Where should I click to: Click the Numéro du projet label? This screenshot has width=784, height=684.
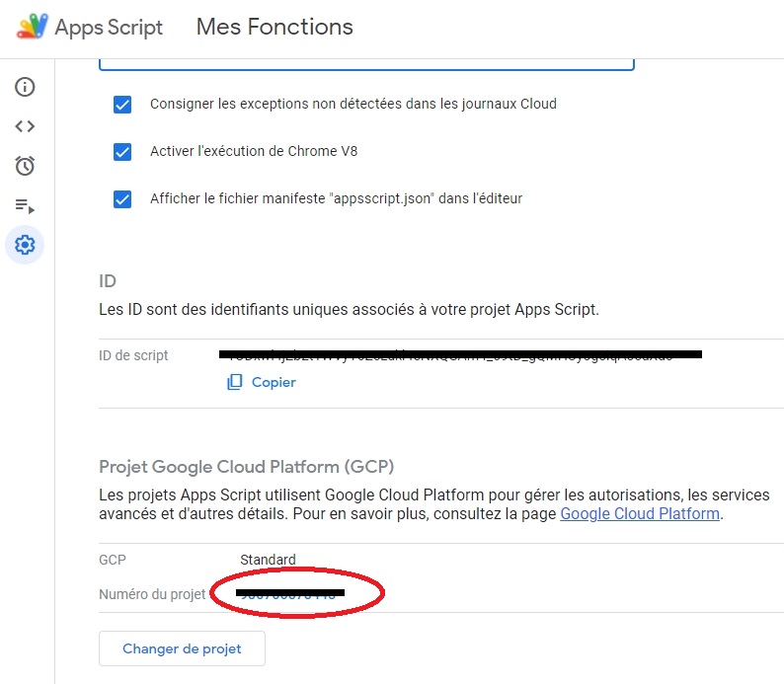[x=152, y=594]
